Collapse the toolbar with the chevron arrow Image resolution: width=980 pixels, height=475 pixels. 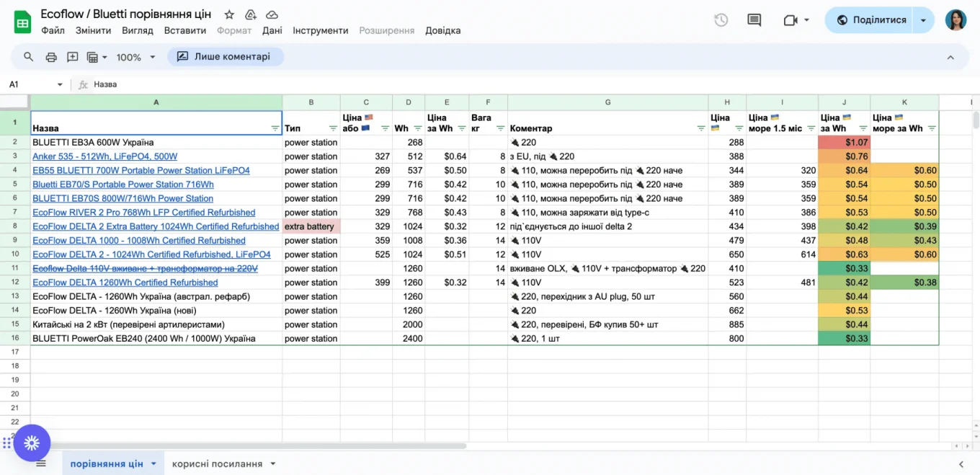(950, 57)
